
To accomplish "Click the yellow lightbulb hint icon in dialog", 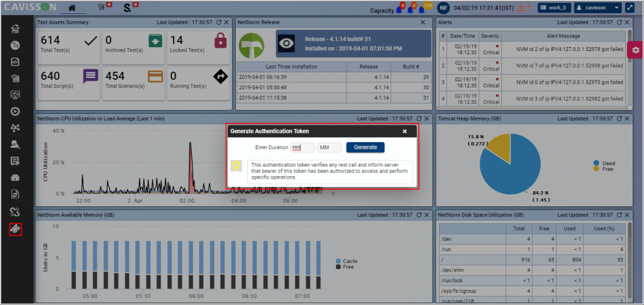I will point(236,166).
